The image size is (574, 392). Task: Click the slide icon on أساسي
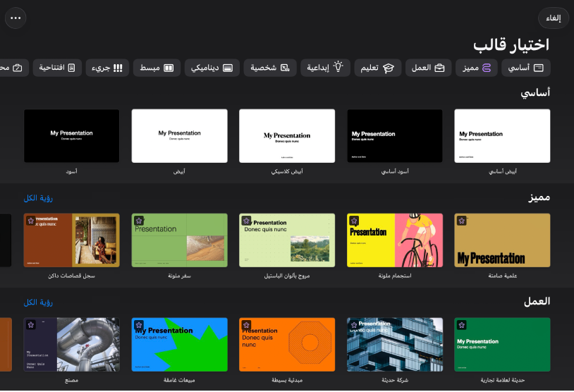point(539,68)
